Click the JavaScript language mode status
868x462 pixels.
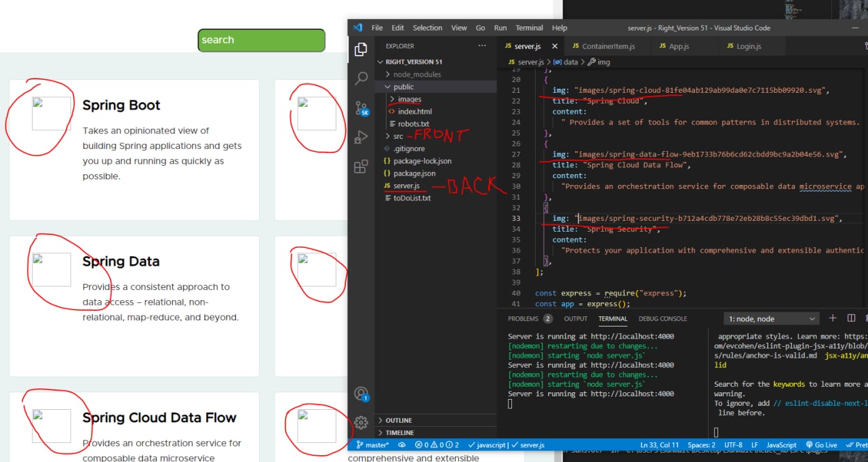click(781, 445)
